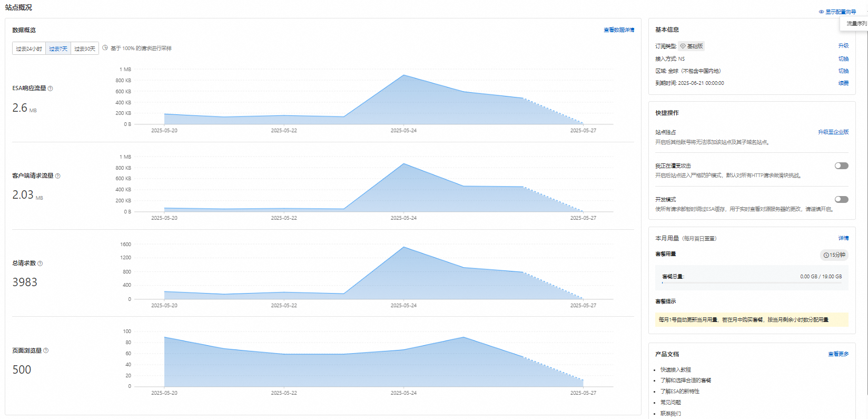The height and width of the screenshot is (419, 868).
Task: Open the 了解和选择合适的套餐 document link
Action: click(686, 381)
